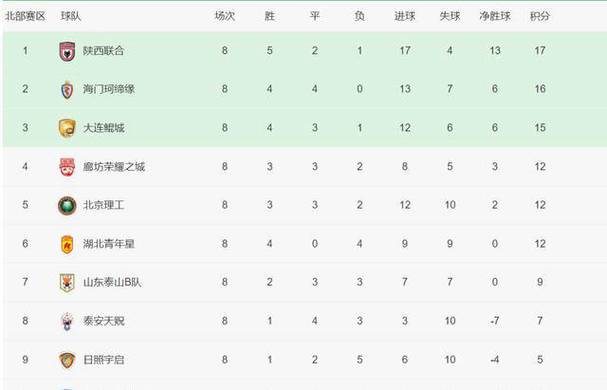Click the 泰安天贶 team logo
Screen dimensions: 607x390
pos(67,321)
